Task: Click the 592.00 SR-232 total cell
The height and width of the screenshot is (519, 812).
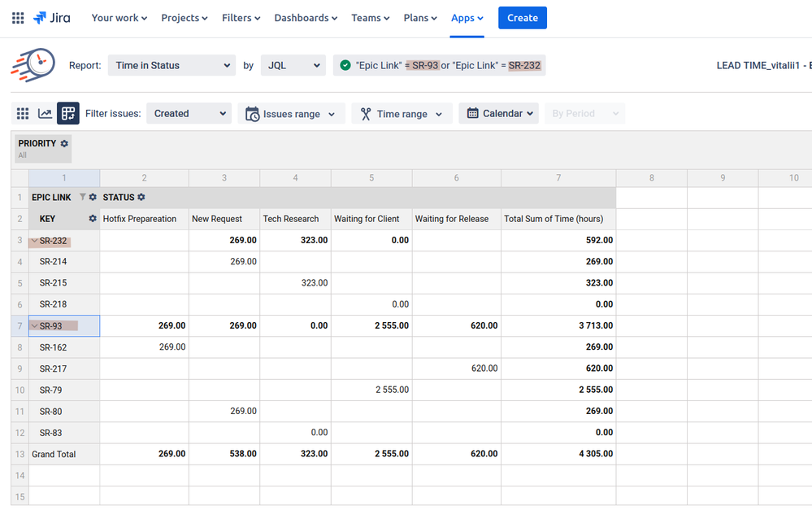Action: [x=558, y=240]
